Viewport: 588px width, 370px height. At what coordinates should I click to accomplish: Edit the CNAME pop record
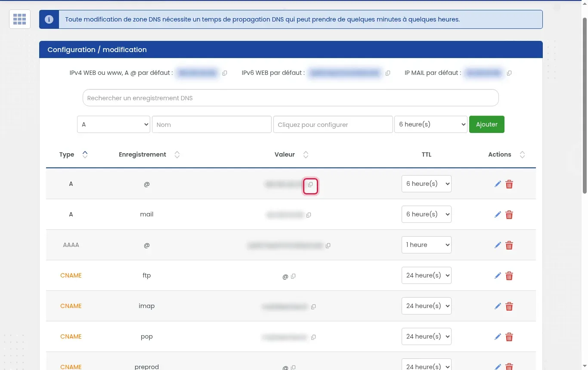(498, 337)
